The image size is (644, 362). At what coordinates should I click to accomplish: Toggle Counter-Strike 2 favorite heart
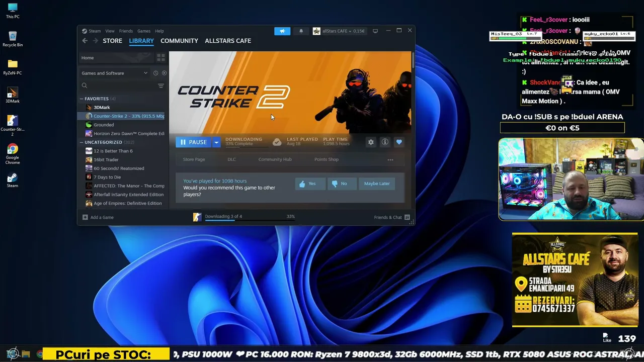click(399, 142)
